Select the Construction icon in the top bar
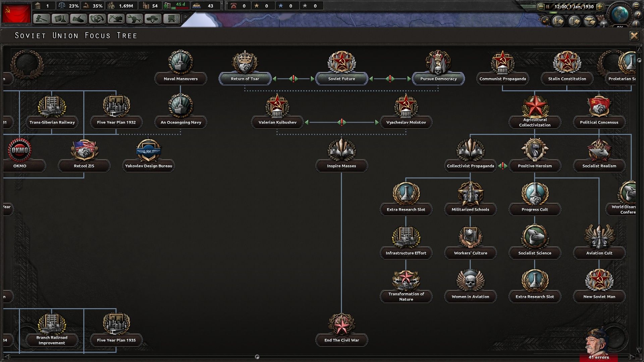Viewport: 644px width, 362px height. point(116,19)
